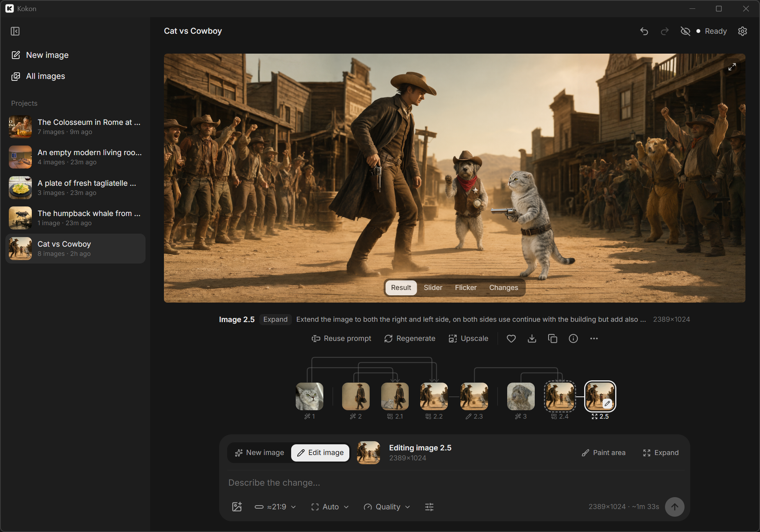Viewport: 760px width, 532px height.
Task: Select Cat vs Cowboy project
Action: click(75, 249)
